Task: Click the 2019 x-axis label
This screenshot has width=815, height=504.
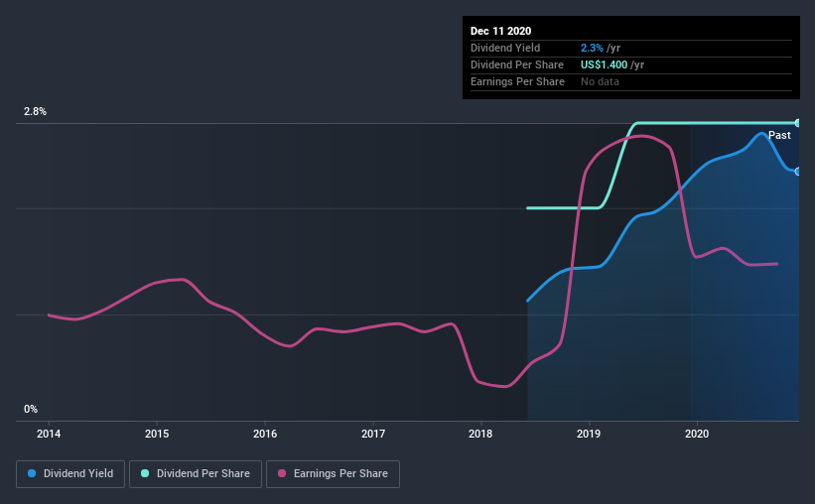Action: click(x=589, y=434)
